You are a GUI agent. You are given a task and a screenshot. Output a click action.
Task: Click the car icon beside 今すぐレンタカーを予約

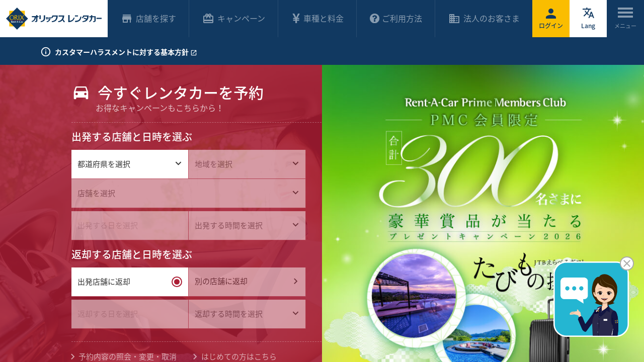81,93
